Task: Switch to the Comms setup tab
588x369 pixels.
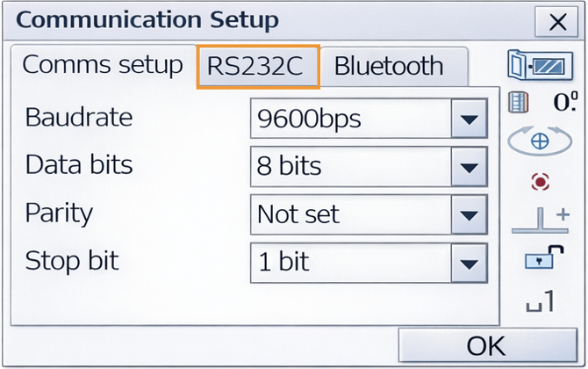Action: pyautogui.click(x=102, y=65)
